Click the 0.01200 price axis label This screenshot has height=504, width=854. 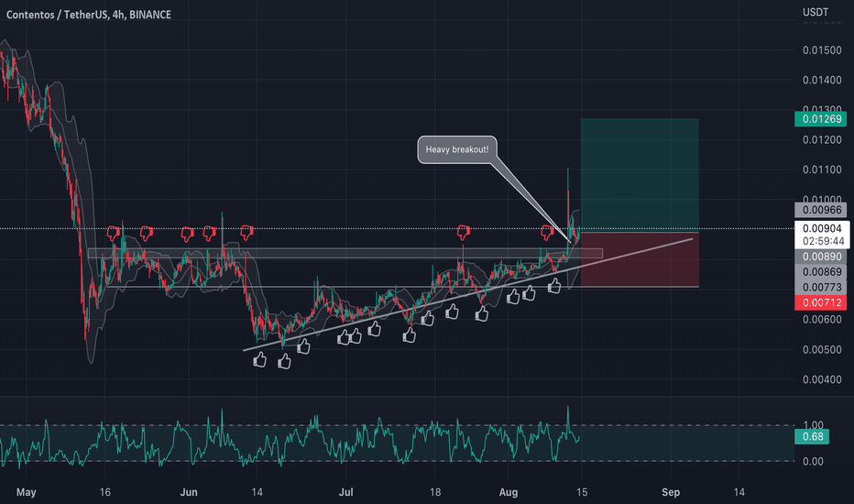click(822, 140)
